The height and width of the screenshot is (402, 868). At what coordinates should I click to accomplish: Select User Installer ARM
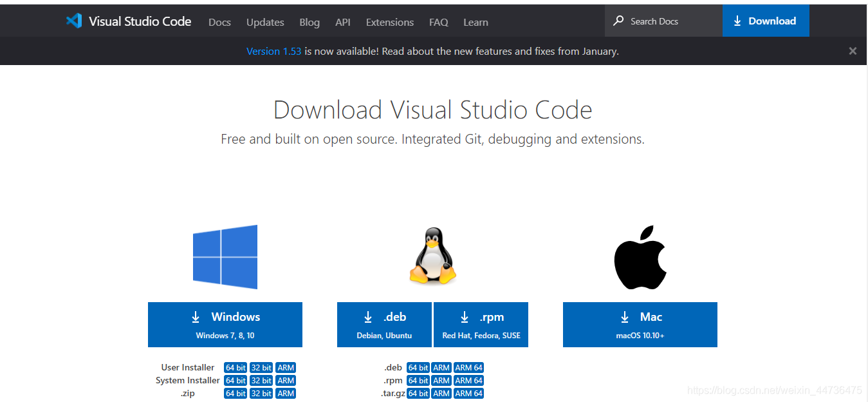[286, 368]
